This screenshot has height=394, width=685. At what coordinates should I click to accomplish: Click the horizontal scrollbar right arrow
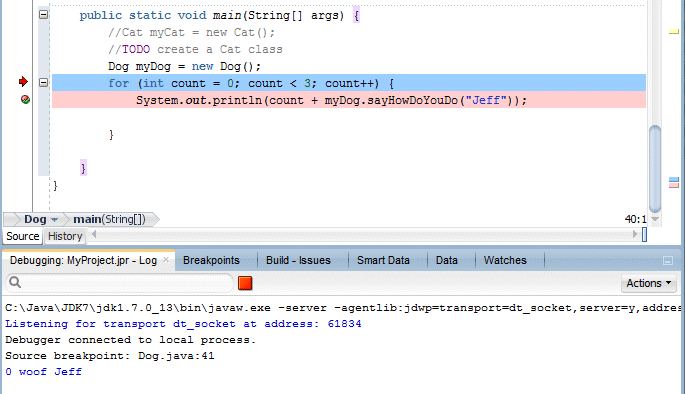click(635, 235)
